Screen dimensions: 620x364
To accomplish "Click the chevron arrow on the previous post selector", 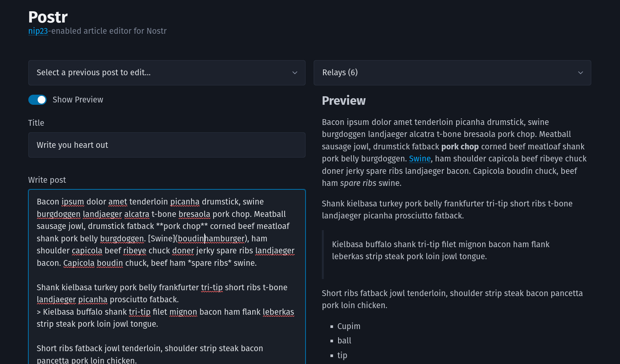I will point(295,73).
